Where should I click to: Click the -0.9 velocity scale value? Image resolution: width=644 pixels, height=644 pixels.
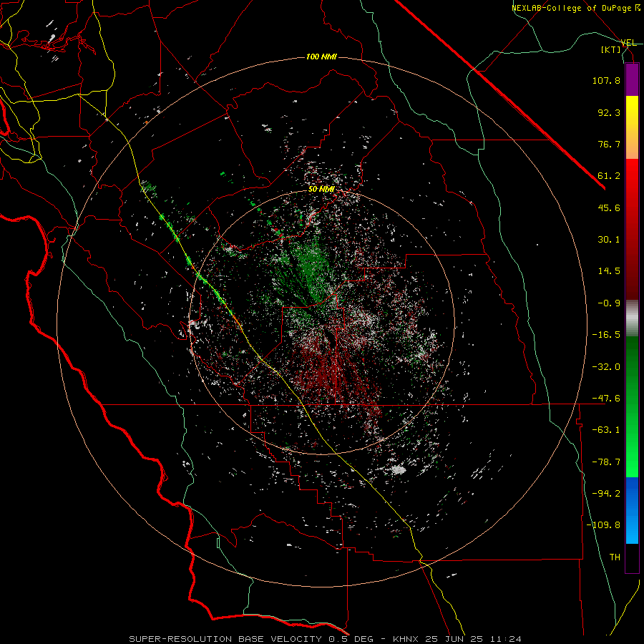click(x=609, y=303)
